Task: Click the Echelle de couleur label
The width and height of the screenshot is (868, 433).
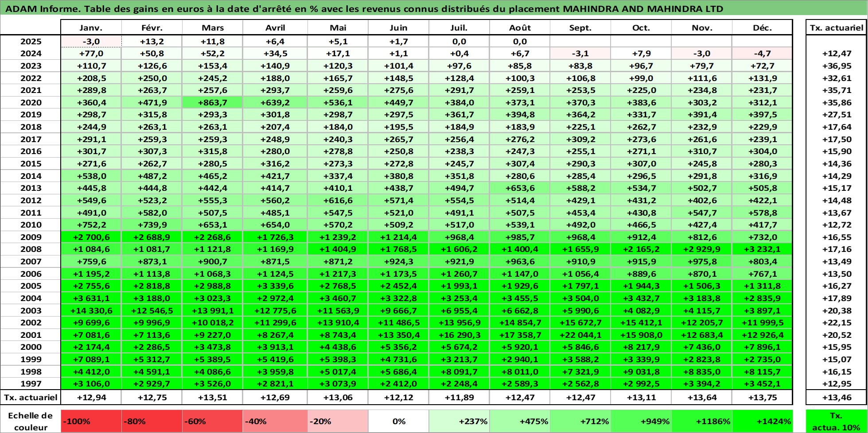Action: (31, 421)
